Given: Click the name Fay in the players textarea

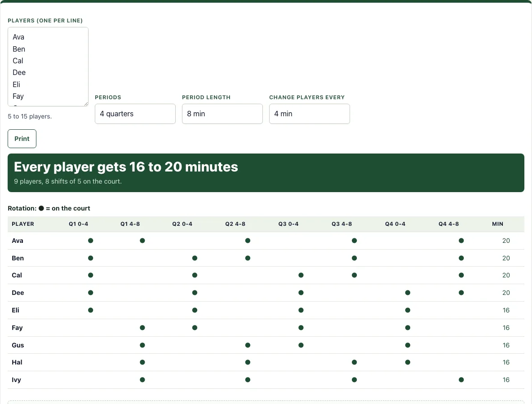Looking at the screenshot, I should (x=18, y=96).
